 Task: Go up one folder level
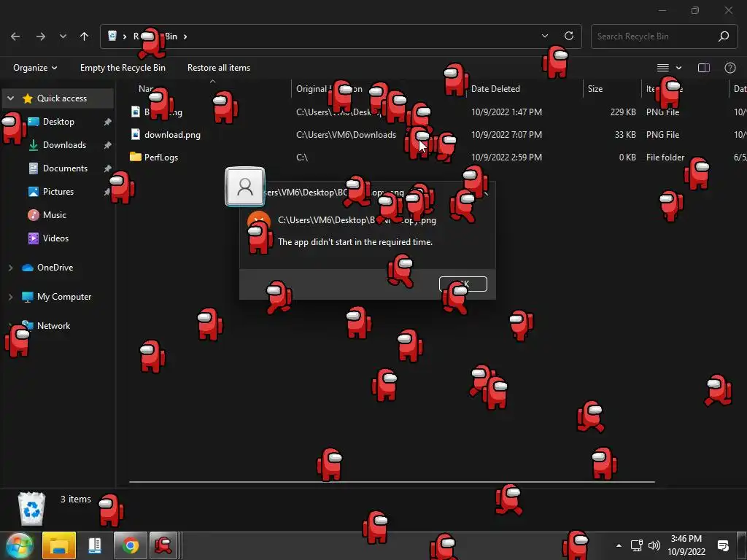(x=85, y=36)
